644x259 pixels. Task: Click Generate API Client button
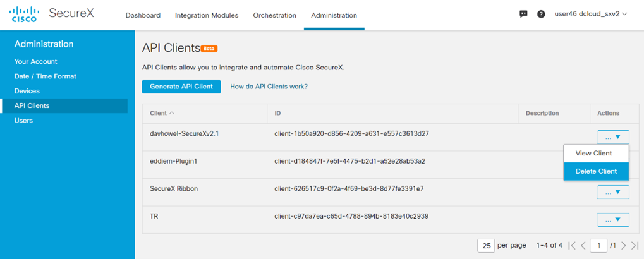[181, 87]
